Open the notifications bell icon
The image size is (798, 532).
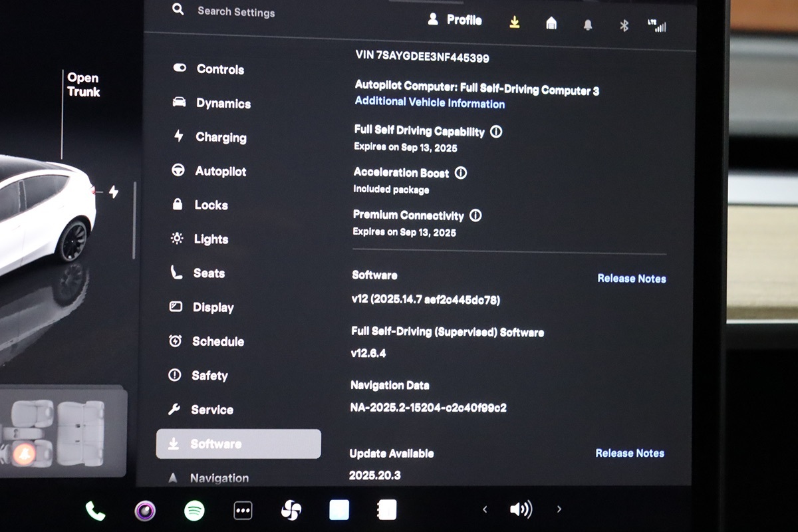[588, 25]
